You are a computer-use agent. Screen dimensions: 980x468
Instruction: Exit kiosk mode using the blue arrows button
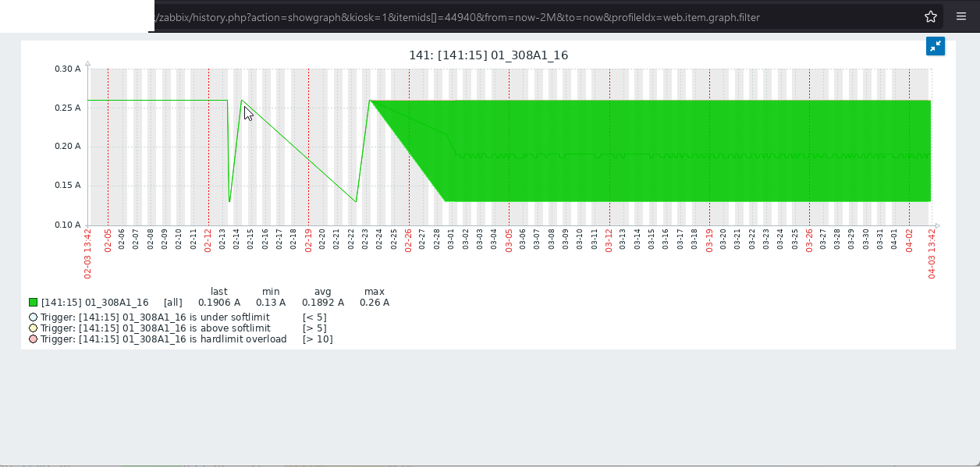click(936, 46)
